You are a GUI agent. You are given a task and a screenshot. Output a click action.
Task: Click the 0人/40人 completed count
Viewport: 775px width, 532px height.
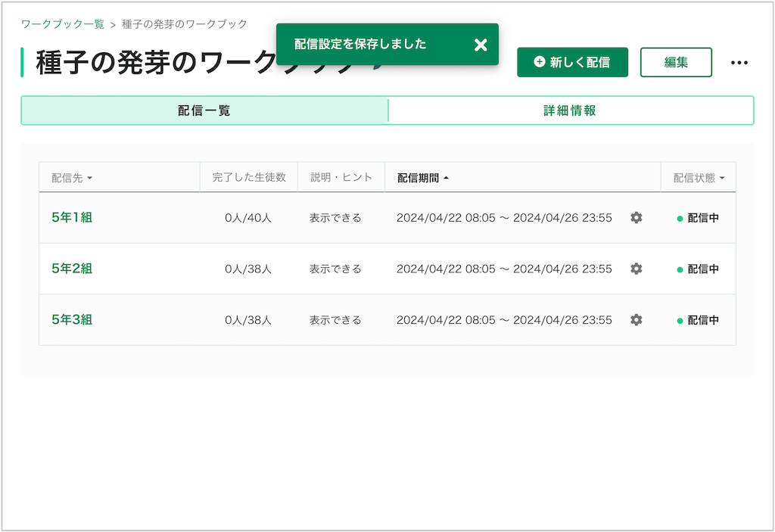click(248, 218)
